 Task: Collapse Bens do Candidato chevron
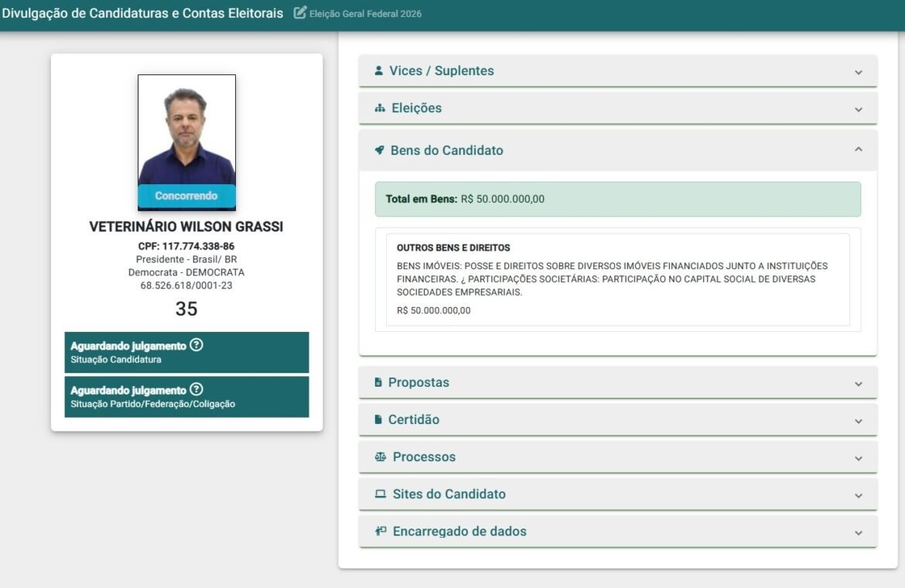pos(859,149)
